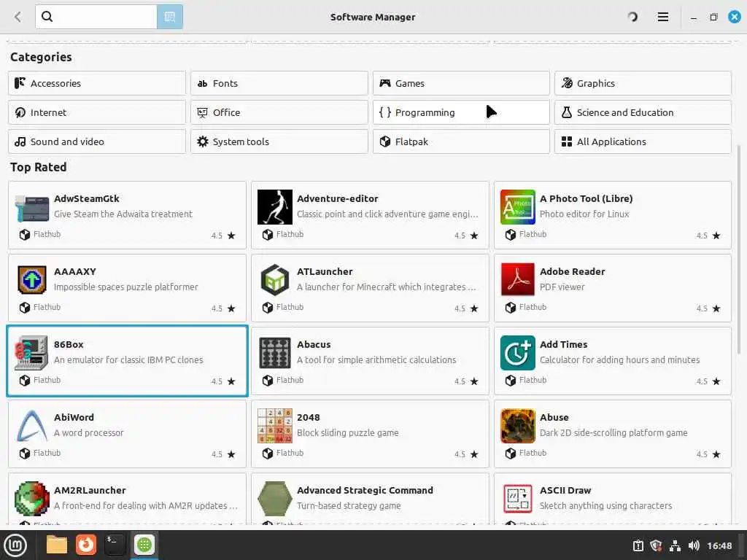This screenshot has height=560, width=747.
Task: Click the Adobe Reader icon
Action: 518,279
